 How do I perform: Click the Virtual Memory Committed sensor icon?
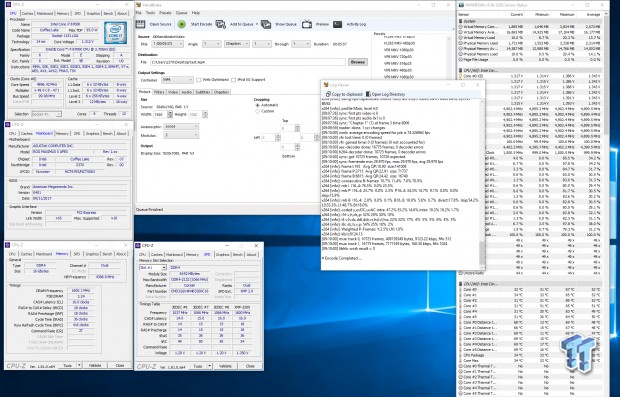pyautogui.click(x=461, y=26)
